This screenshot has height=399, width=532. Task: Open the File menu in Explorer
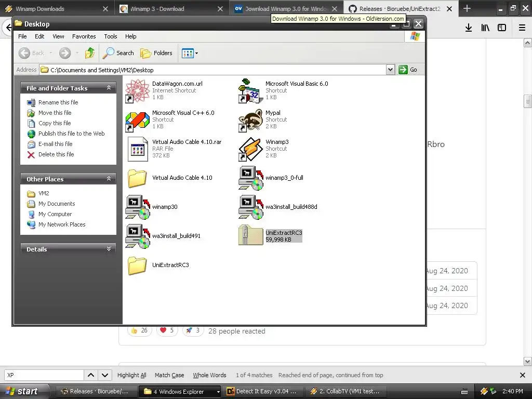point(22,36)
